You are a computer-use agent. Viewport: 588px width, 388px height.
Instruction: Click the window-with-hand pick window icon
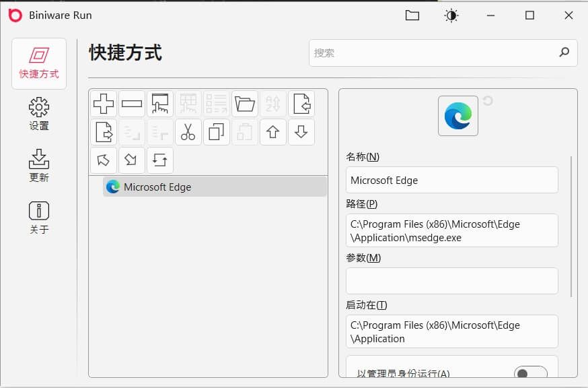point(160,104)
